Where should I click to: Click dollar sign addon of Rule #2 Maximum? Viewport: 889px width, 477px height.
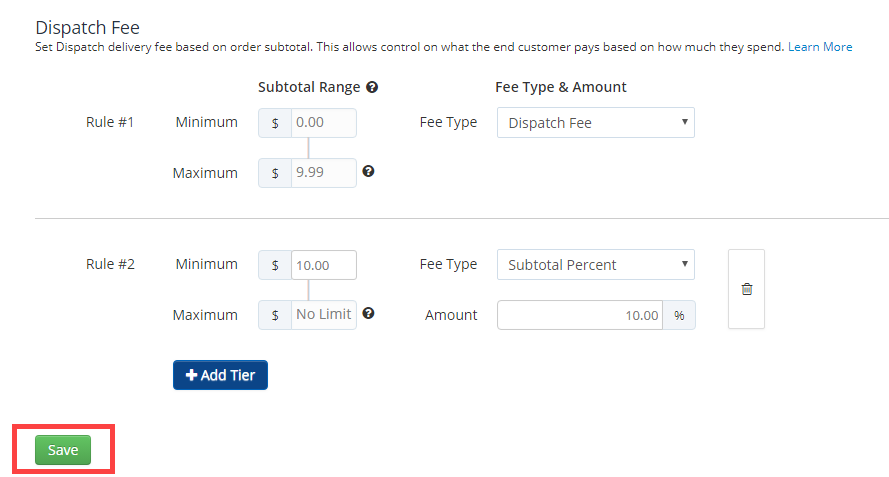click(x=275, y=315)
